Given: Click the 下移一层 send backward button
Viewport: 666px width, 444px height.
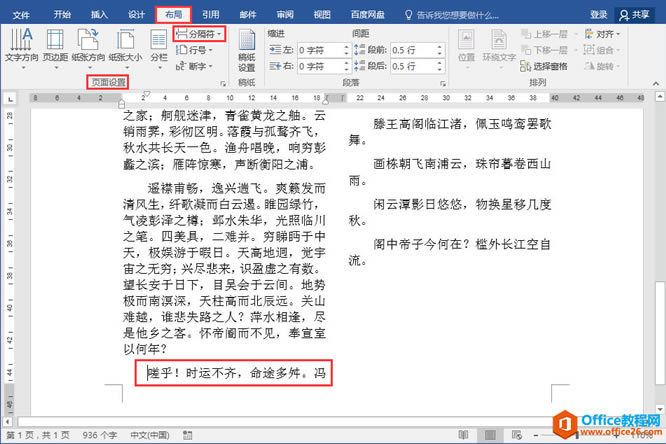Looking at the screenshot, I should [x=545, y=50].
